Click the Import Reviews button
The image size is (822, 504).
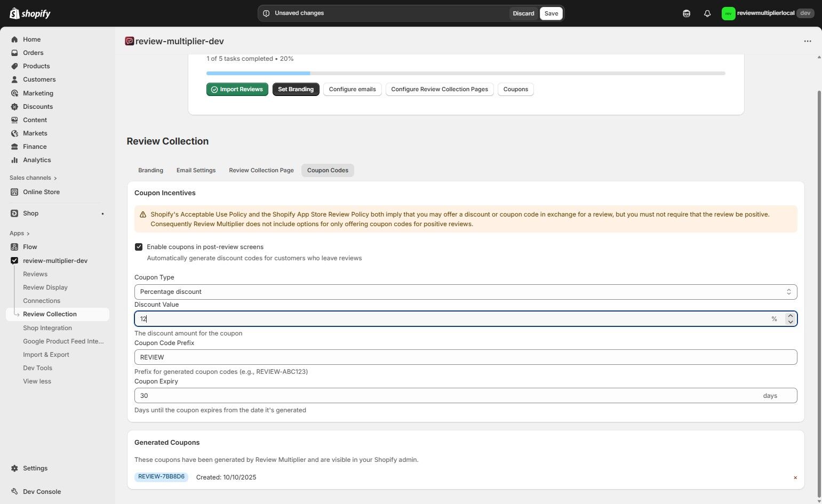(x=237, y=89)
